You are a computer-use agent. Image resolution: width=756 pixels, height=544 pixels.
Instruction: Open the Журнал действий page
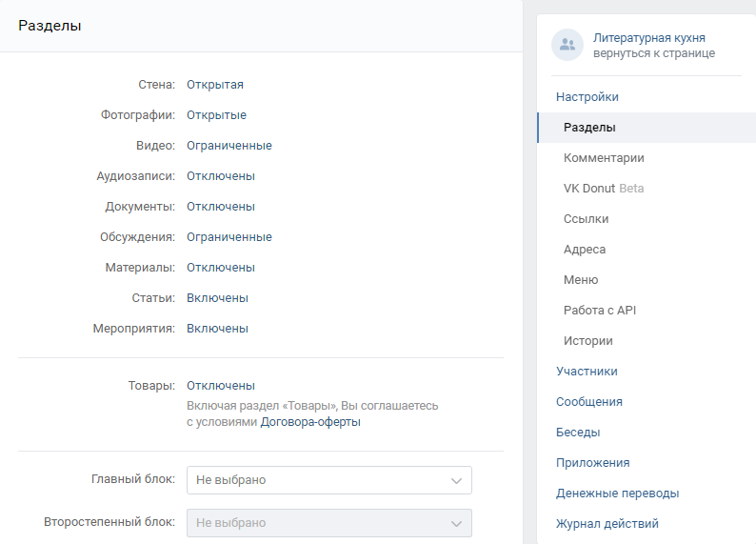(607, 524)
